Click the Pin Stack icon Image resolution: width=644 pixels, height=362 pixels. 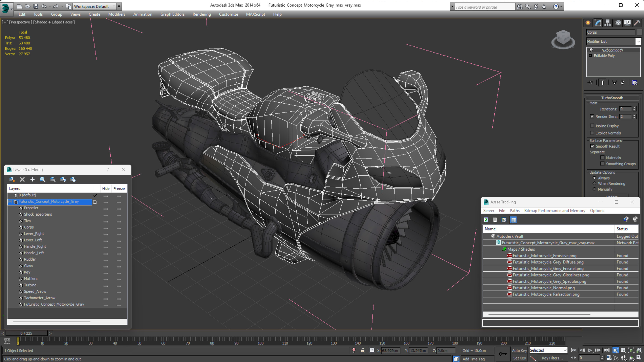tap(591, 83)
